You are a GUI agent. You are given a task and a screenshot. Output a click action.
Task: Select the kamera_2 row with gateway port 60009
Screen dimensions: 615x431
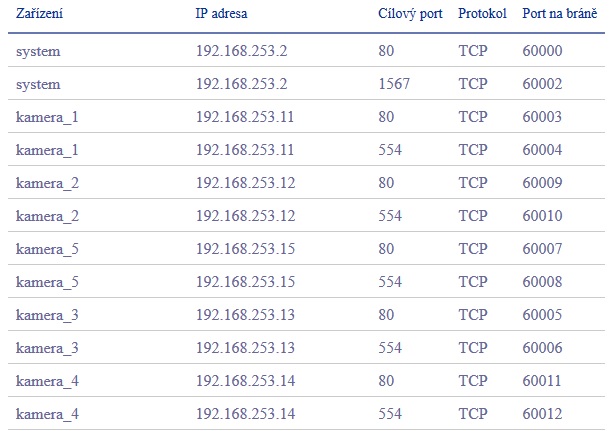(x=306, y=182)
